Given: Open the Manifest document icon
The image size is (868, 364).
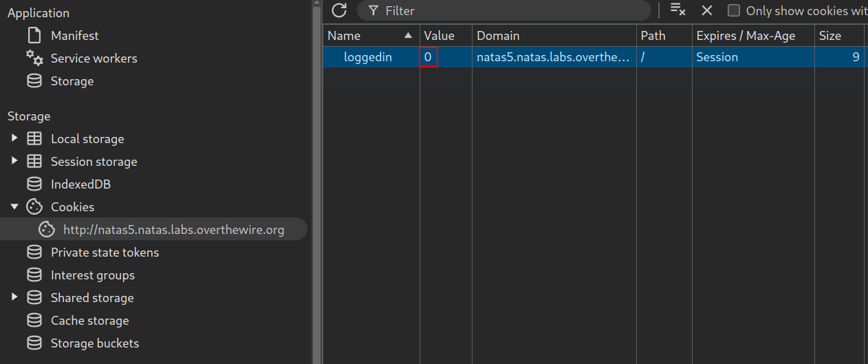Looking at the screenshot, I should [34, 36].
